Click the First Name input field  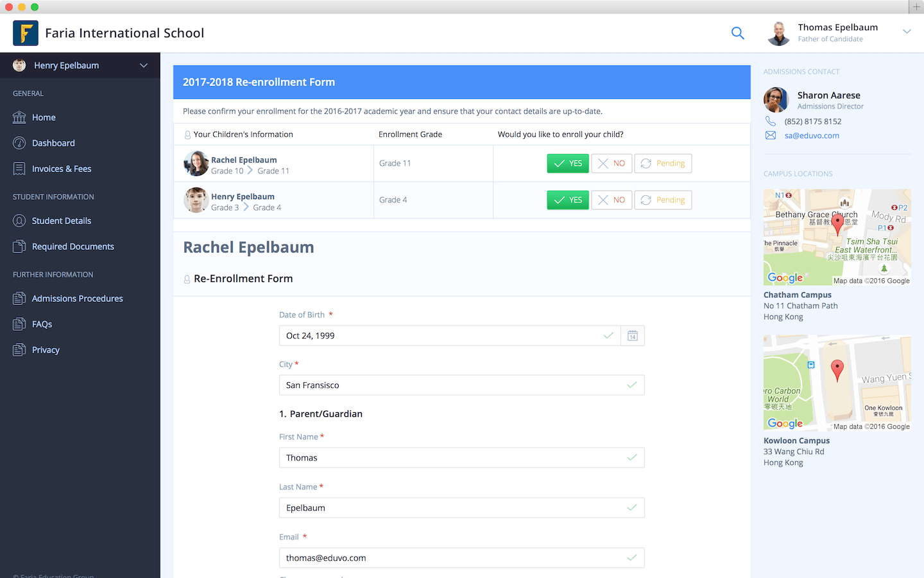tap(462, 458)
